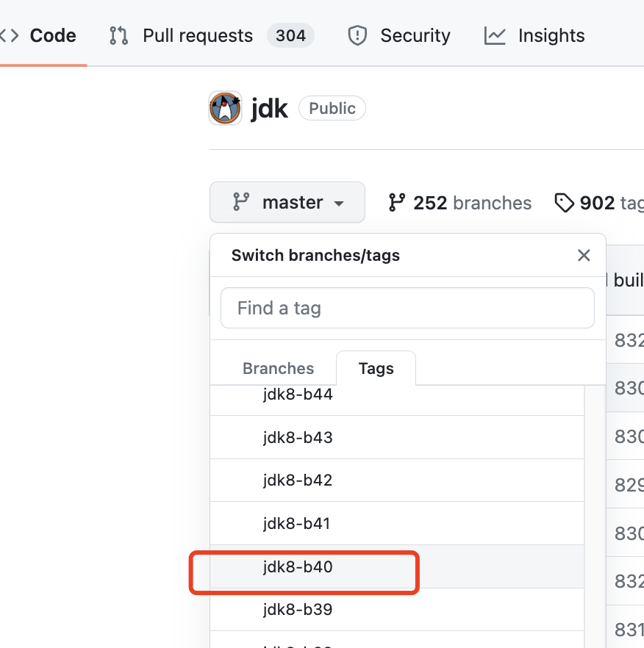
Task: View the 252 branches link
Action: coord(471,203)
